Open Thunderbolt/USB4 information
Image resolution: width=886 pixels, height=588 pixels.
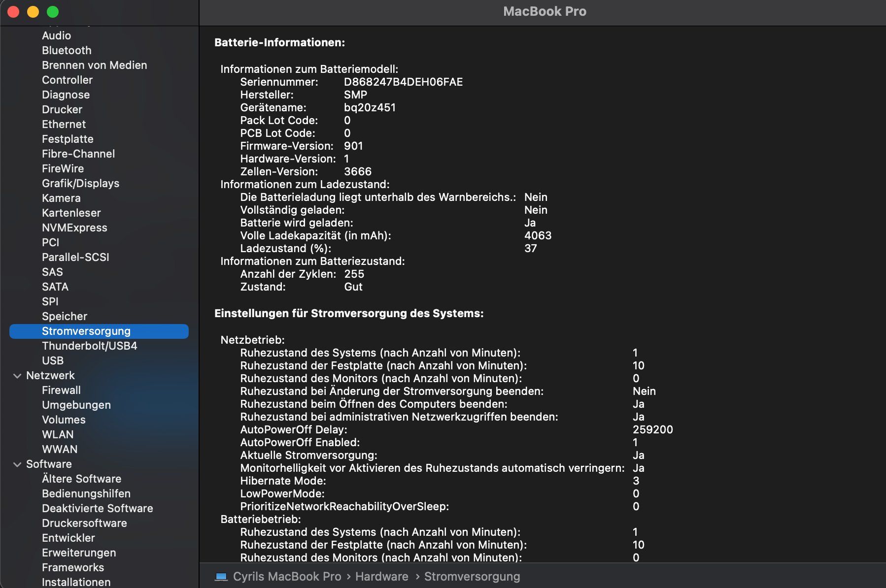pos(89,346)
